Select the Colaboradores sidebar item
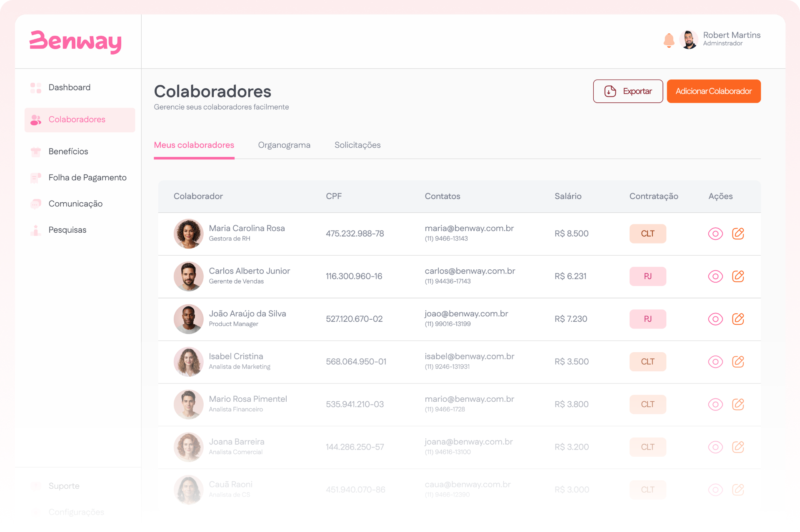 tap(77, 120)
